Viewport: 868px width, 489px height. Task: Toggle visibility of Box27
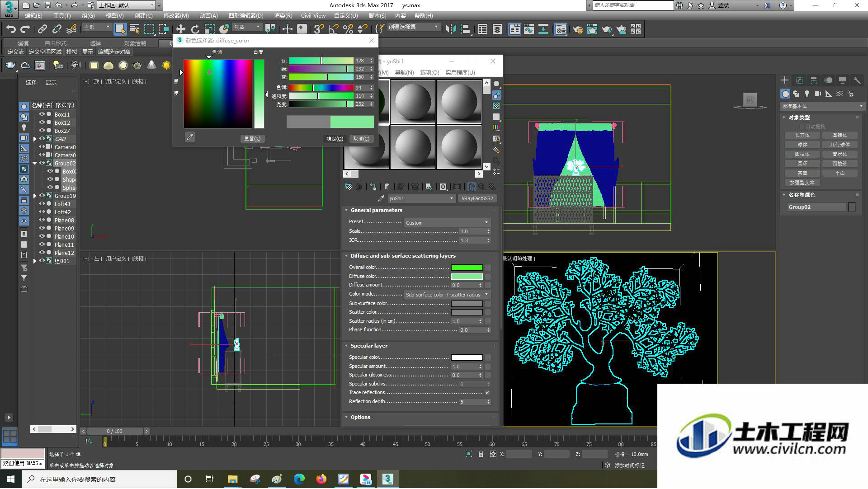coord(42,131)
